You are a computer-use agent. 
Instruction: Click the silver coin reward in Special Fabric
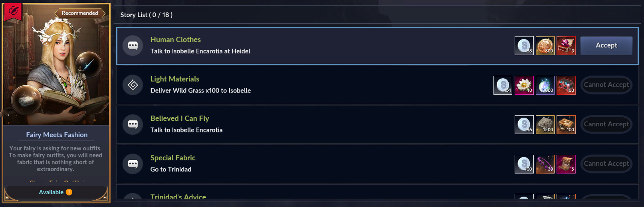524,164
